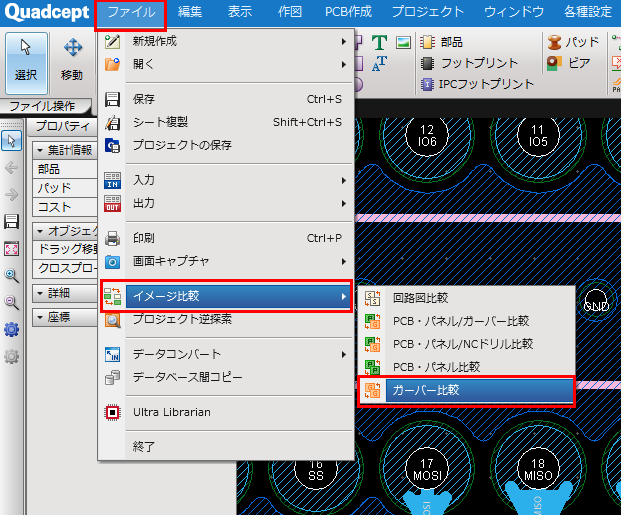Open the 開く submenu

point(226,64)
